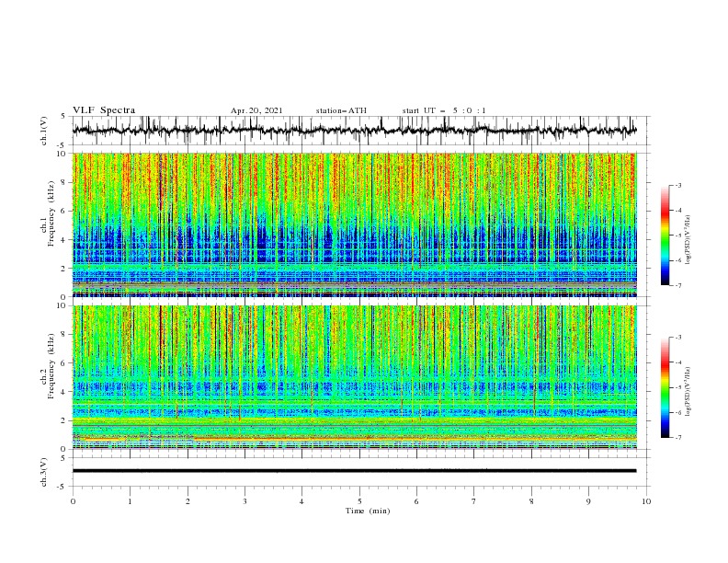Click the ch.1 'Frequency (kHz)' axis label

(x=51, y=213)
